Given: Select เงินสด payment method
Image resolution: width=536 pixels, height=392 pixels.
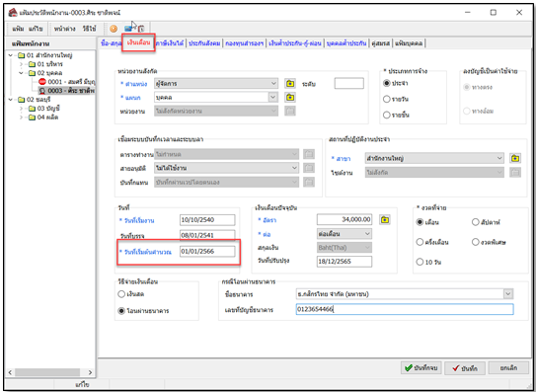Looking at the screenshot, I should click(121, 294).
